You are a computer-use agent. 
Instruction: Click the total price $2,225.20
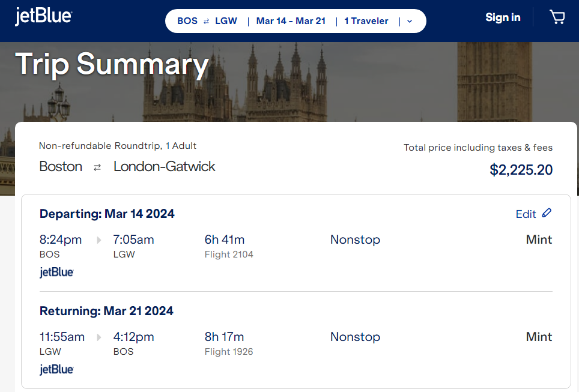pos(521,170)
